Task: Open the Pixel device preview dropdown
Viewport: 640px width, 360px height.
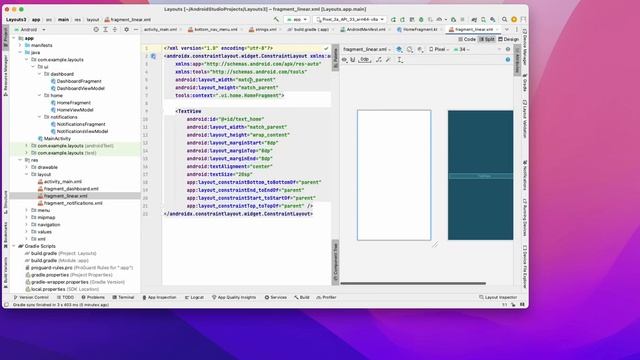Action: click(x=439, y=49)
